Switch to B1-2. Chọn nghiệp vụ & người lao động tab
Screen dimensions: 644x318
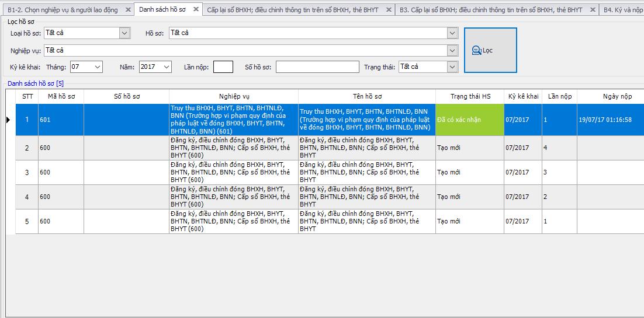pyautogui.click(x=63, y=10)
